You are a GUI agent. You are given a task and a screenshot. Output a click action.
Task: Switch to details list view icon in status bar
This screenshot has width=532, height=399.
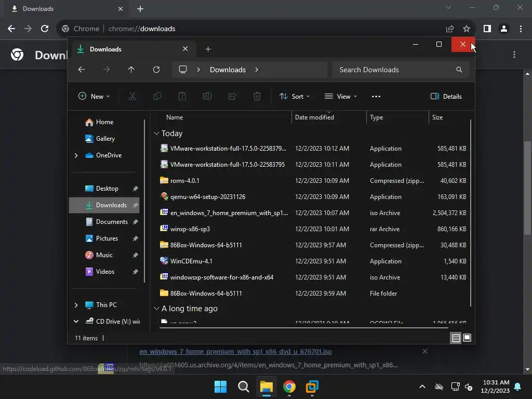[x=456, y=338]
